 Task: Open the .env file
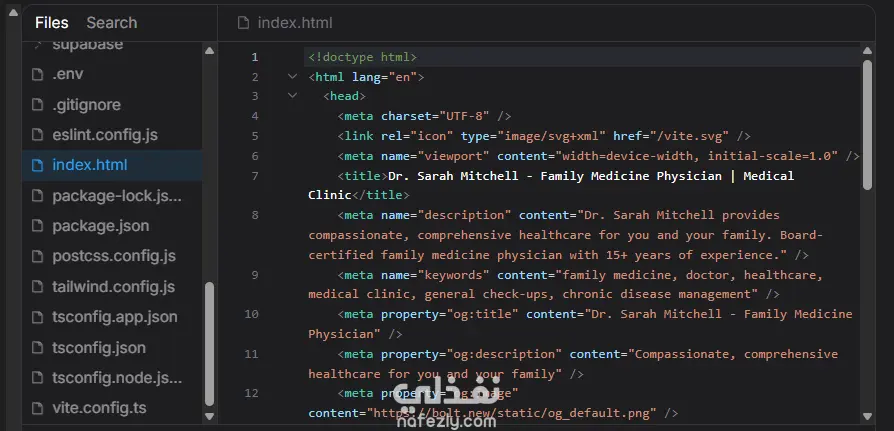coord(68,74)
